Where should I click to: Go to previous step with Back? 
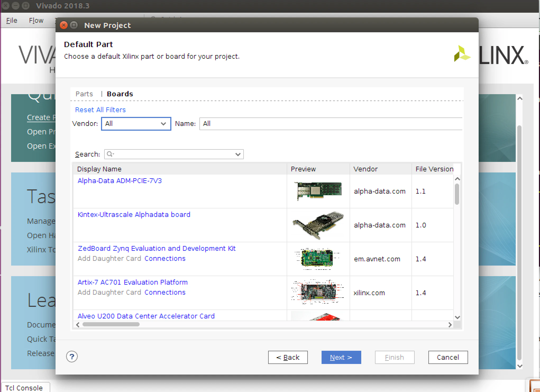[x=288, y=357]
